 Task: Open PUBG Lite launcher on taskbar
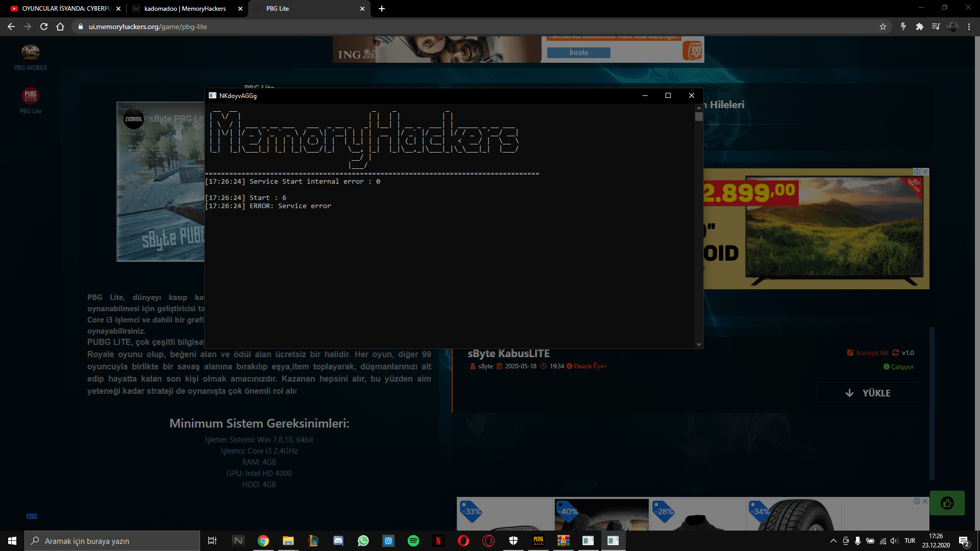click(x=538, y=541)
